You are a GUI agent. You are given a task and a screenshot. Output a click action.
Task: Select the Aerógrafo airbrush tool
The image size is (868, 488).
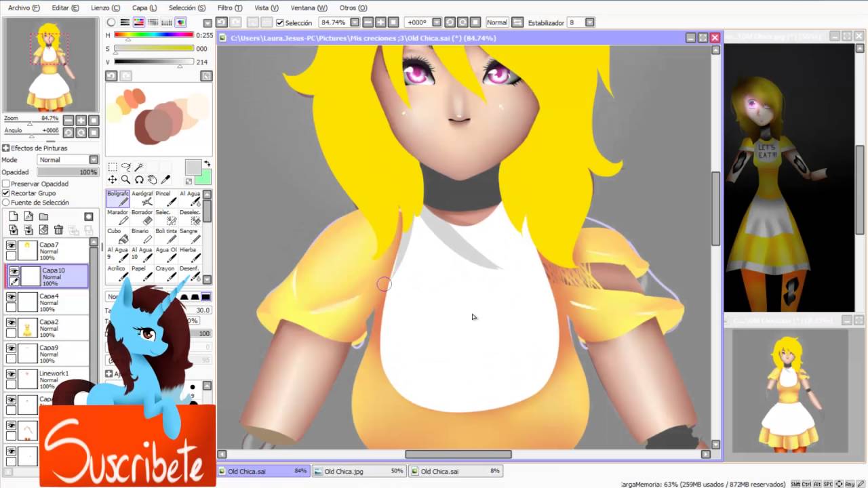[x=142, y=197]
